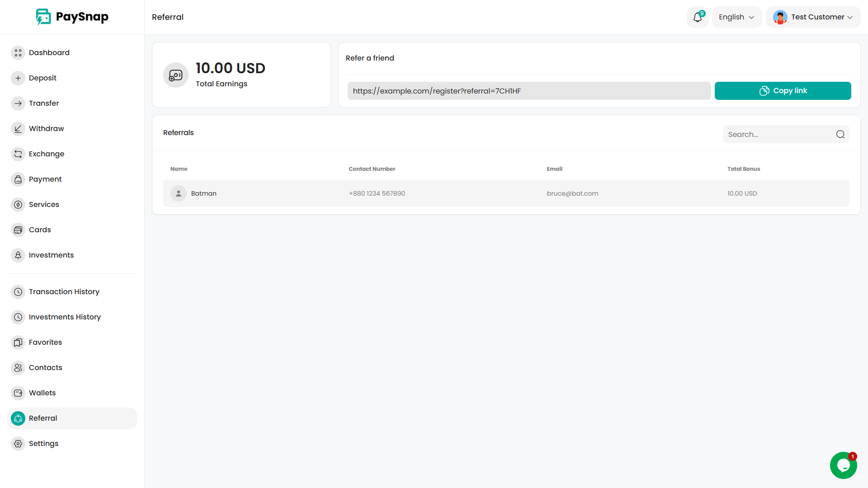Click the Withdraw arrow icon

[18, 129]
